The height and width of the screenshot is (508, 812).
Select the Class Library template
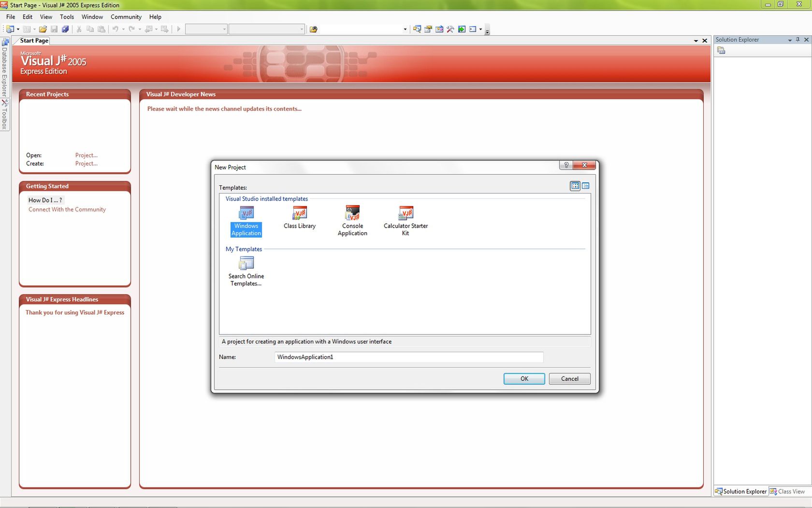(300, 218)
